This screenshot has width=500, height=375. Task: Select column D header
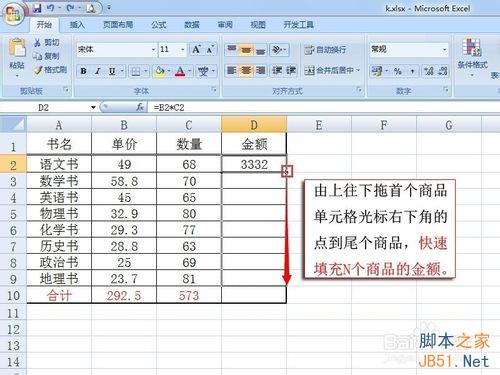click(254, 125)
